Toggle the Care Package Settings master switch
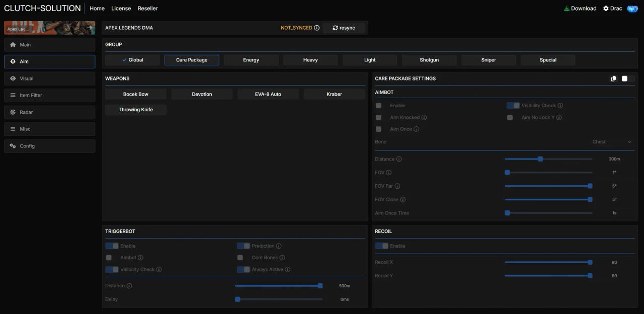This screenshot has width=644, height=314. coord(628,78)
